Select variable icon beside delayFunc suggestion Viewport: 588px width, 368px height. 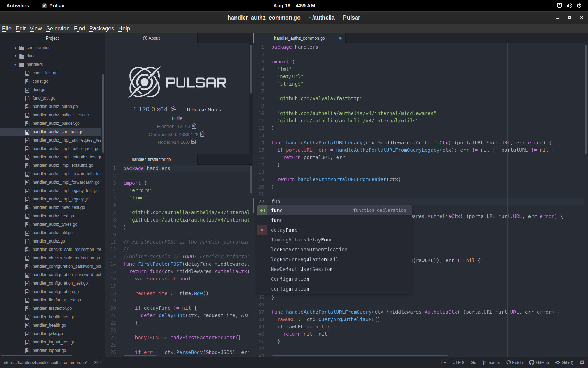point(262,230)
